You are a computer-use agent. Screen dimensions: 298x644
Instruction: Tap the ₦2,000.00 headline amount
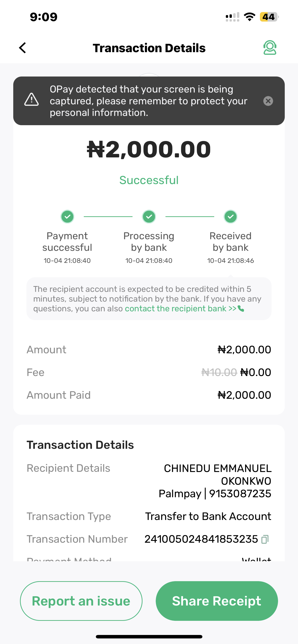pyautogui.click(x=149, y=150)
